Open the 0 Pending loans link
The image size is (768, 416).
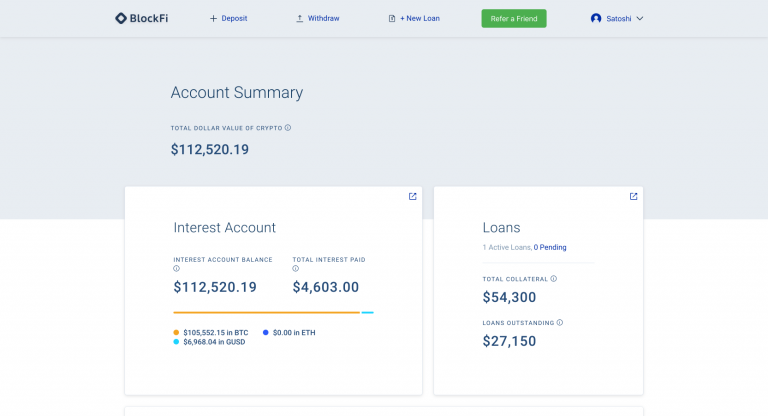tap(550, 247)
